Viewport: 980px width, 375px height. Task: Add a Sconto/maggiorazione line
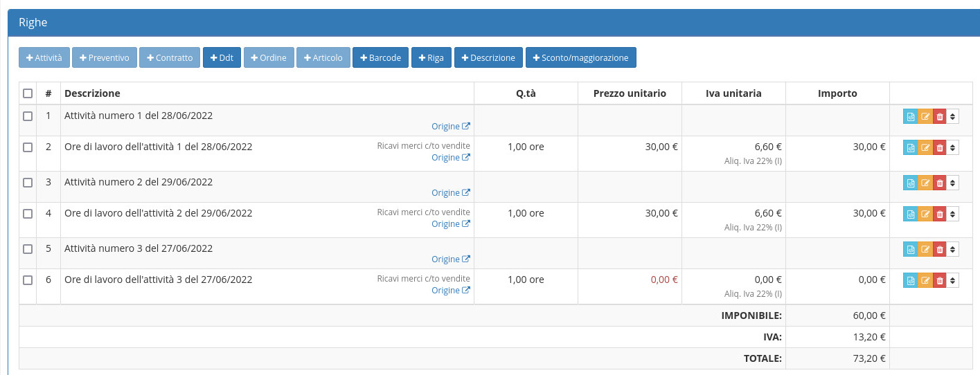(x=580, y=57)
